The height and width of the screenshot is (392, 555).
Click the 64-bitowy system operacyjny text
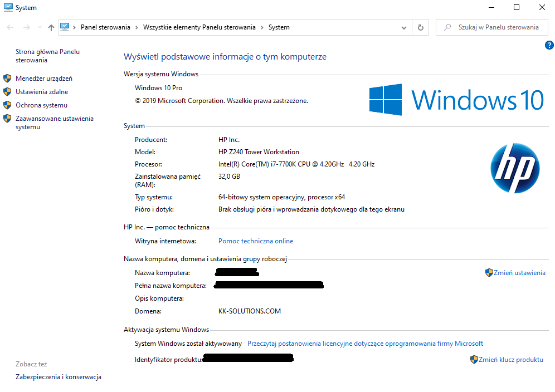pos(281,197)
